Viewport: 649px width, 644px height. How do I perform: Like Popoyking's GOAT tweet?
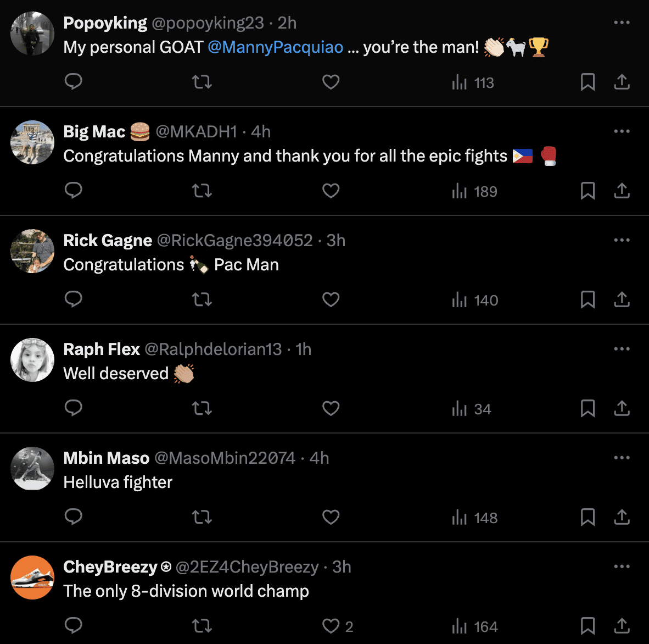click(331, 82)
